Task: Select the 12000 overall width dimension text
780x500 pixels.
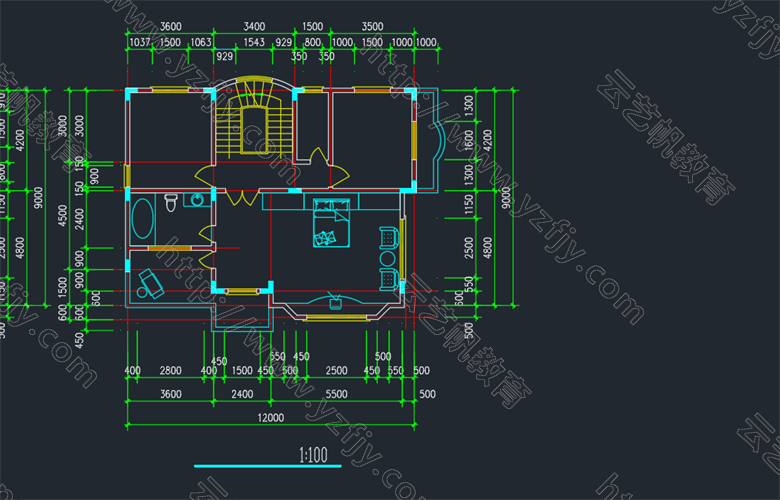Action: (x=271, y=417)
